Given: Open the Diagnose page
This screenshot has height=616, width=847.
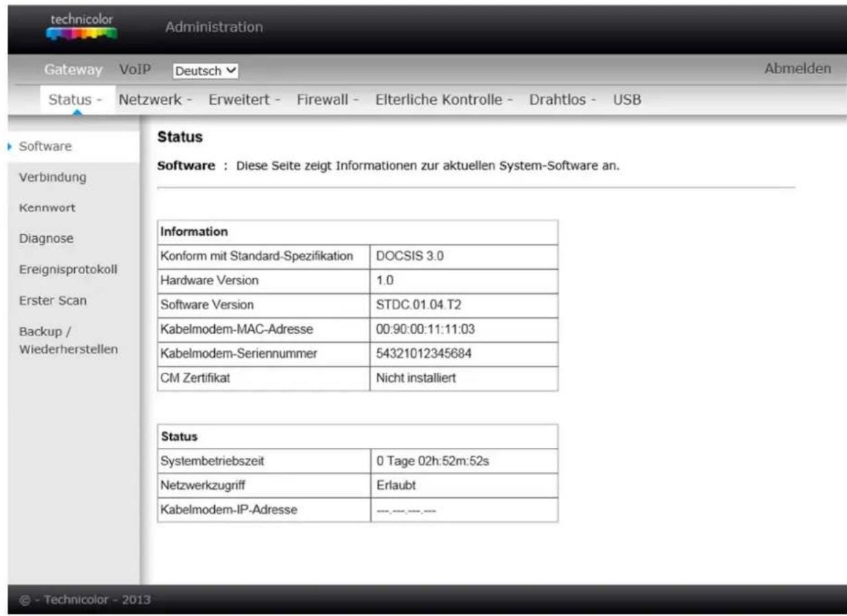Looking at the screenshot, I should click(46, 239).
